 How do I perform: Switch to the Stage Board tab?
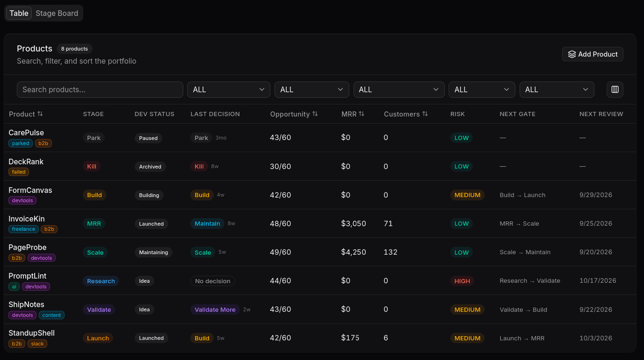pos(57,13)
